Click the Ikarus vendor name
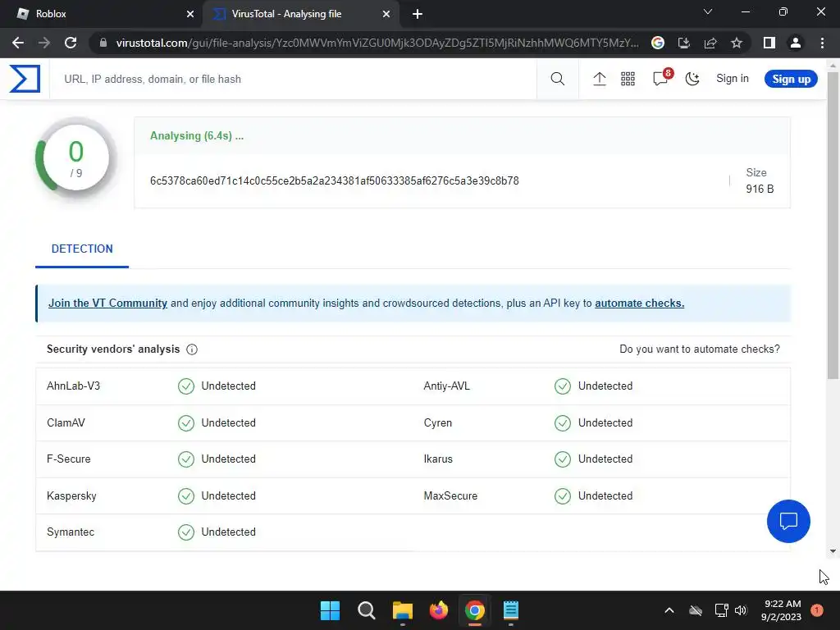Viewport: 840px width, 630px height. [438, 459]
